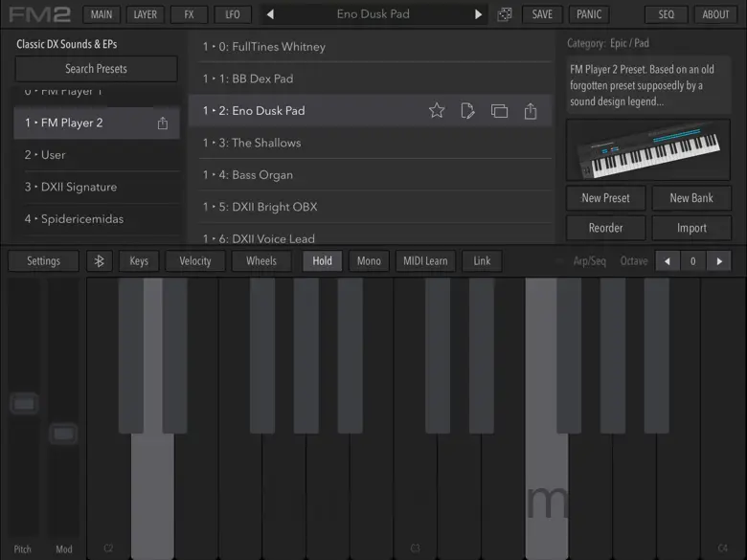Duplicate the Eno Dusk Pad preset
The image size is (747, 560).
pyautogui.click(x=499, y=111)
